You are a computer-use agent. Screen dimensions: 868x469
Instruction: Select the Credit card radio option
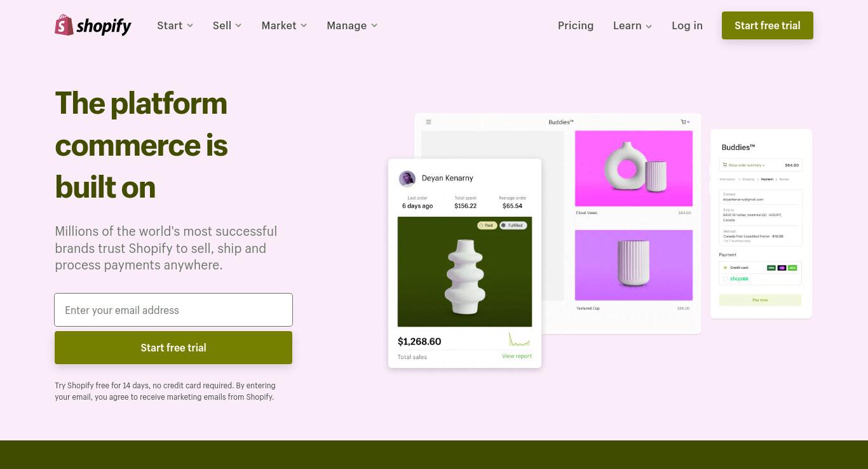725,268
